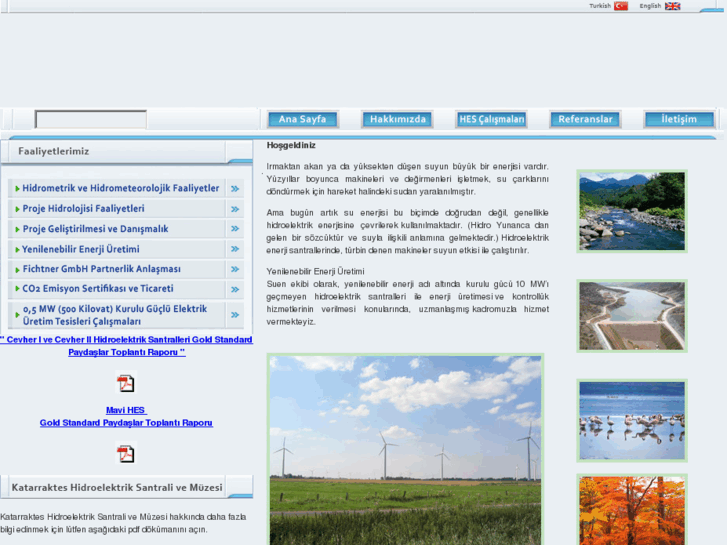Click the Hoşgeldiniz heading text
Image resolution: width=727 pixels, height=545 pixels.
(291, 145)
